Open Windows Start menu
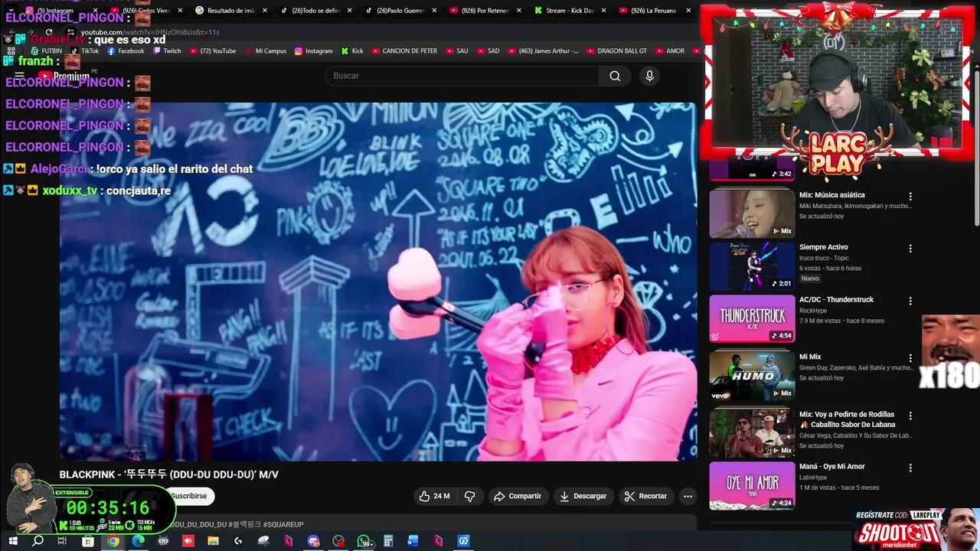 pyautogui.click(x=12, y=541)
